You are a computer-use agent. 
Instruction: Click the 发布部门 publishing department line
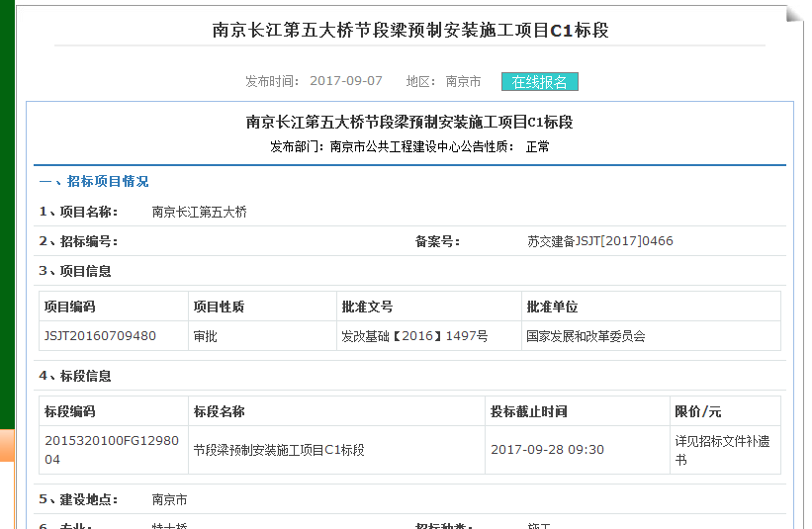tap(409, 146)
